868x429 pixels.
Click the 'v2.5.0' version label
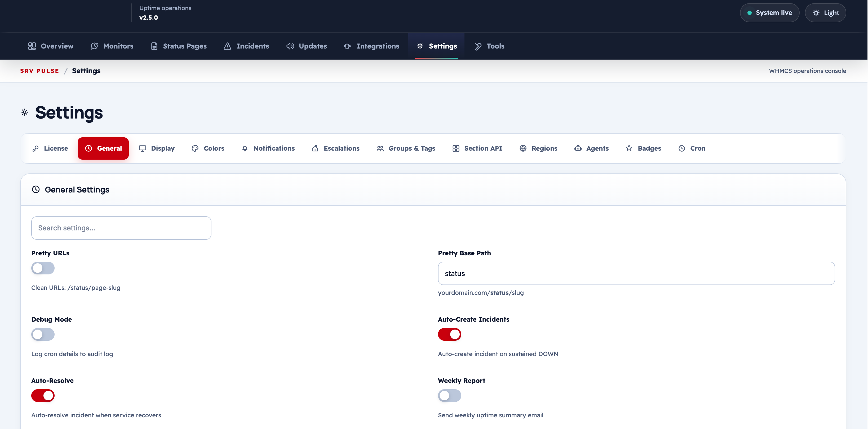click(149, 17)
